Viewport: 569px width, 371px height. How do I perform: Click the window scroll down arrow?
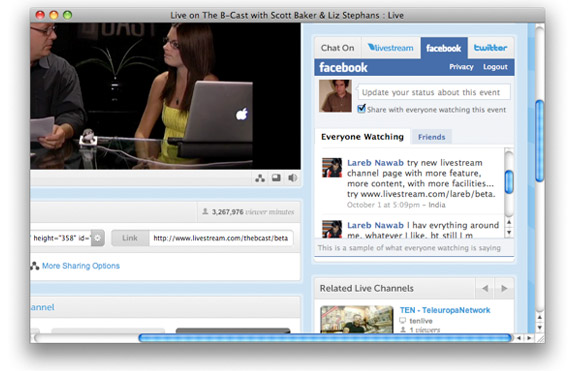pos(540,327)
